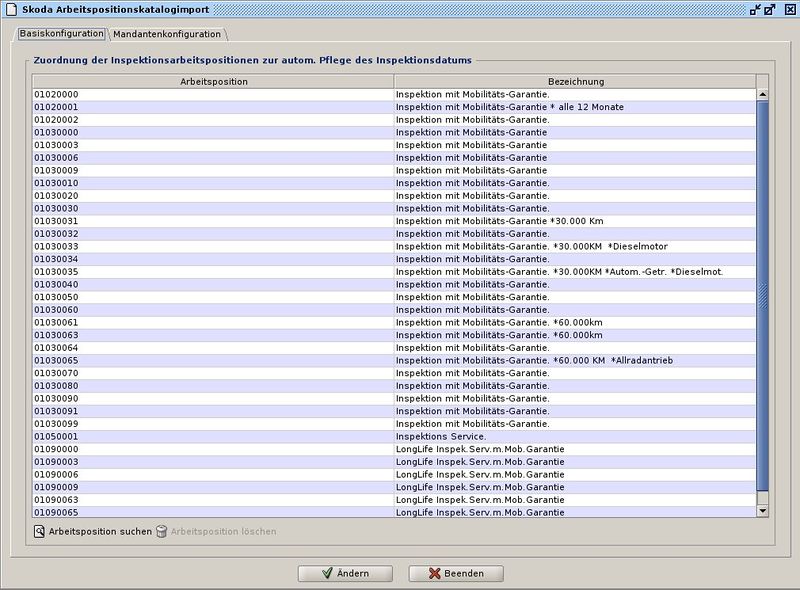Select row 01030035

click(394, 272)
